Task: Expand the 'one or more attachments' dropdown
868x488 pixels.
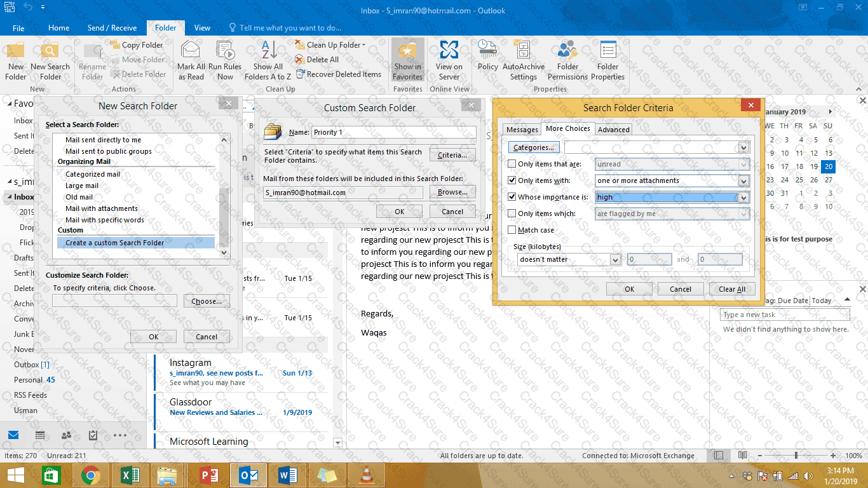Action: (x=743, y=181)
